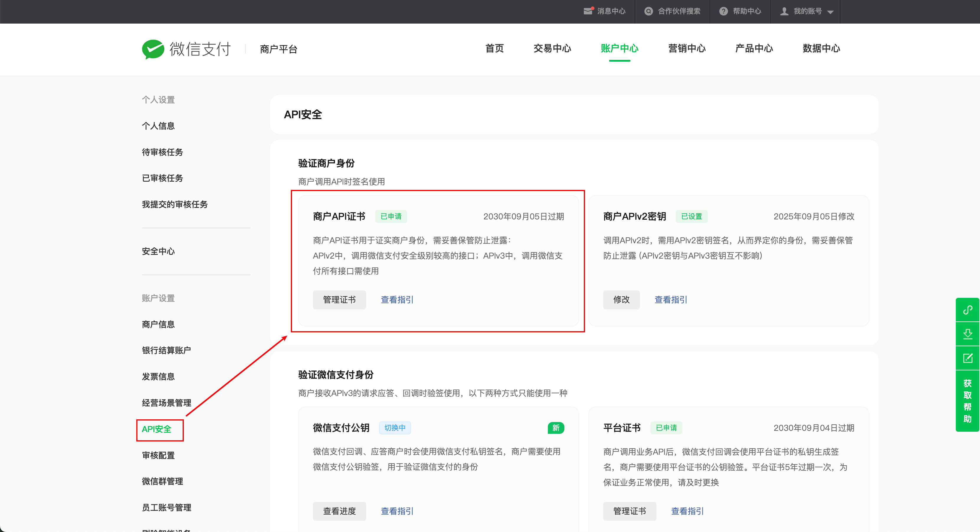Screen dimensions: 980x532
Task: Open 商户信息 in the sidebar
Action: (x=158, y=324)
